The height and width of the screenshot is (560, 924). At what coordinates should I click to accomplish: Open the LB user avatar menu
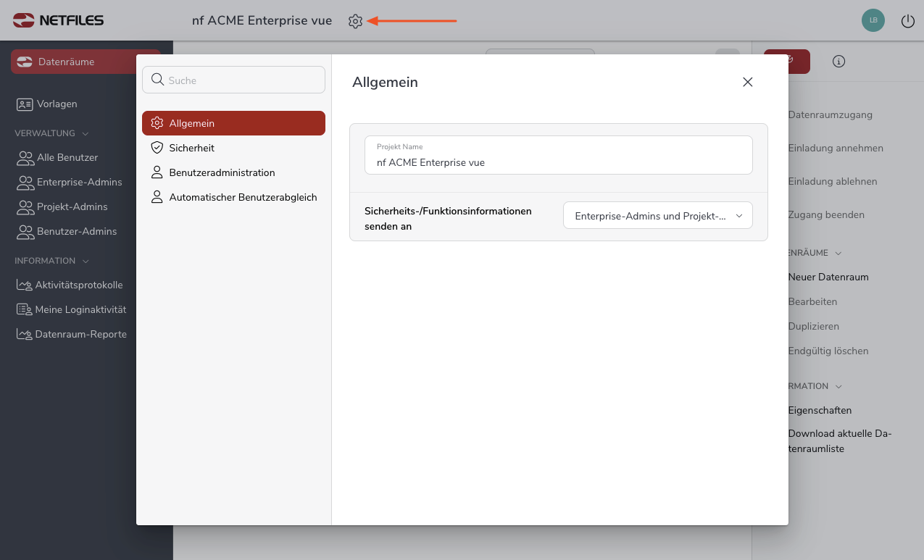pyautogui.click(x=873, y=20)
